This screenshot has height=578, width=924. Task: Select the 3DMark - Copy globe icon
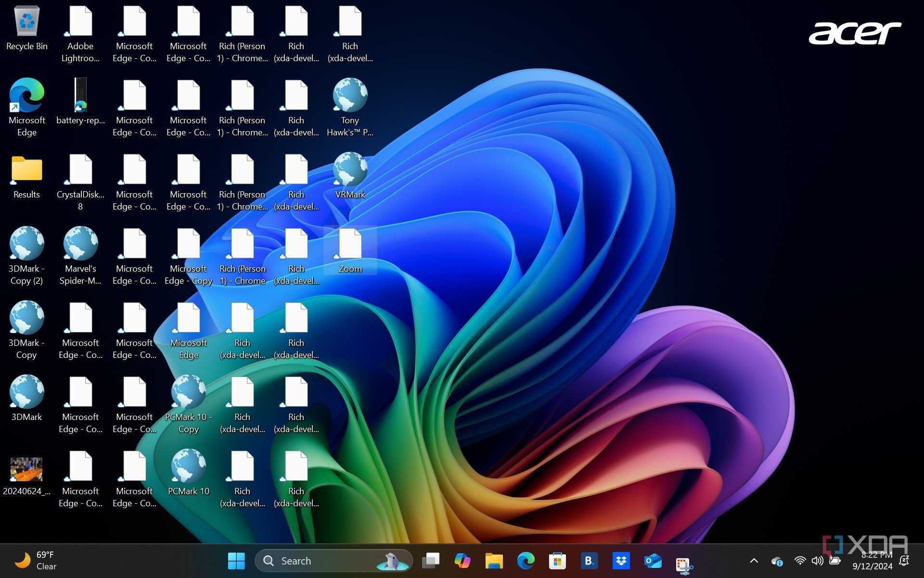tap(27, 330)
